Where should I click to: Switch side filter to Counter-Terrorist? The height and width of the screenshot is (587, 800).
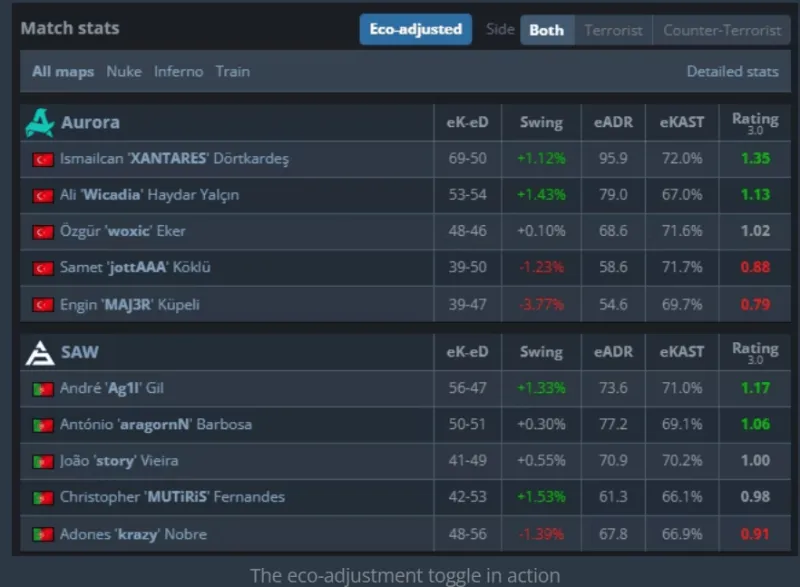pos(722,30)
